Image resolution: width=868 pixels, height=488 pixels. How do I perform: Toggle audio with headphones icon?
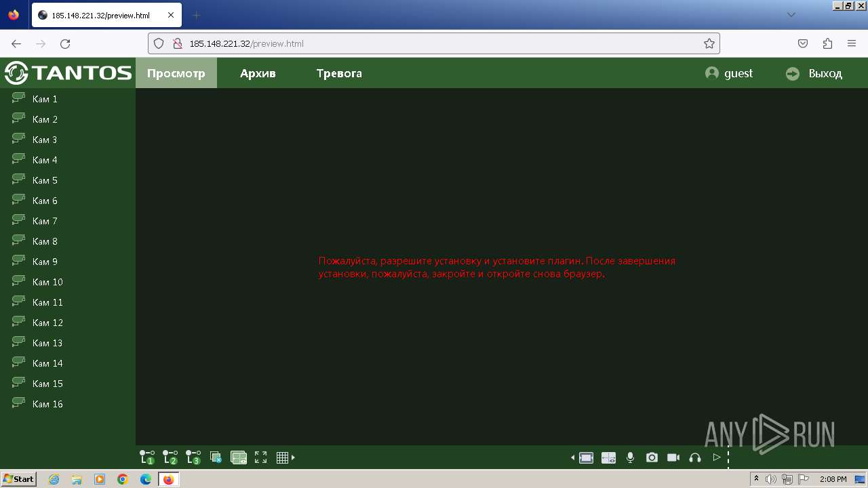pos(694,457)
